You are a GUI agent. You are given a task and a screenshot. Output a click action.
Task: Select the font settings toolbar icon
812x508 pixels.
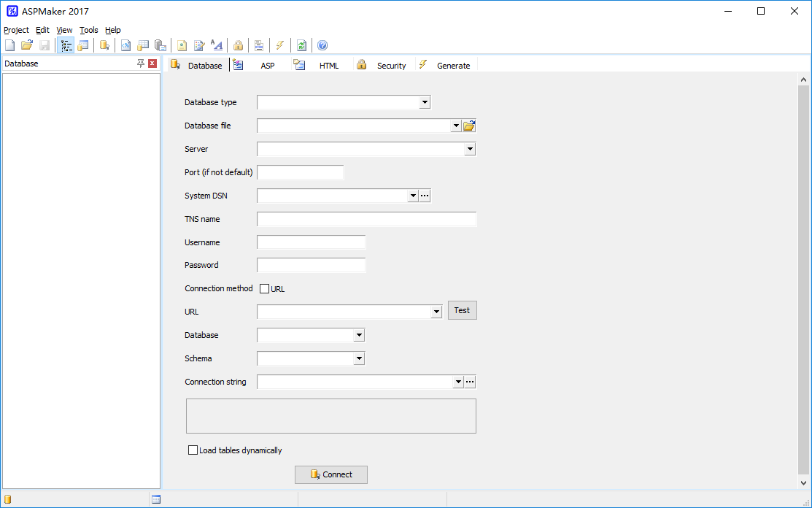point(216,45)
